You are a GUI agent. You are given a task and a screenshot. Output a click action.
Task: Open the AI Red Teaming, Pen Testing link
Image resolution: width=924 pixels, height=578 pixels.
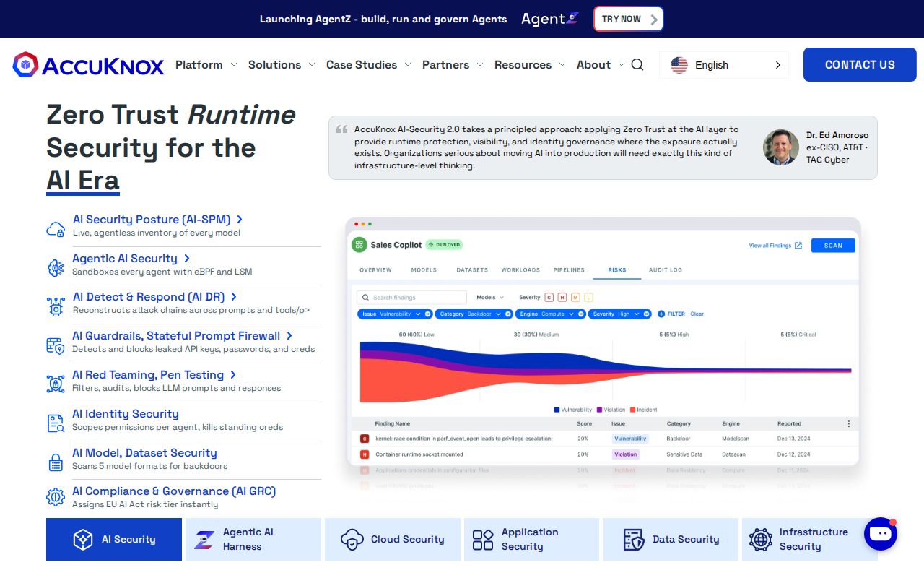click(x=154, y=375)
